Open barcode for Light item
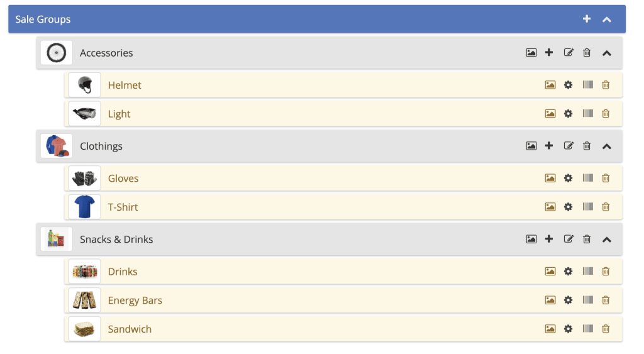 coord(588,114)
